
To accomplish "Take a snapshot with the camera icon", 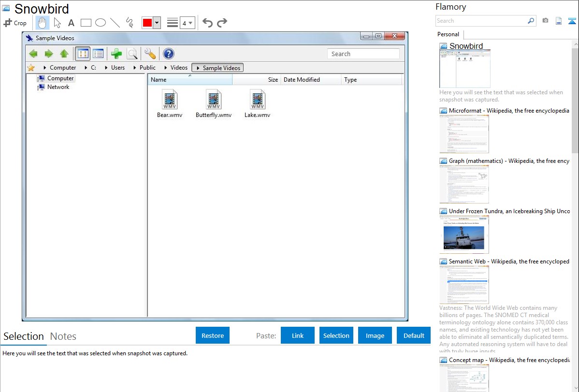I will [x=545, y=21].
